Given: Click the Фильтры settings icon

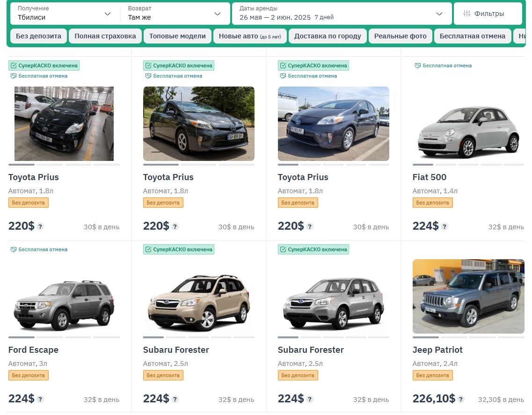Looking at the screenshot, I should (x=467, y=14).
